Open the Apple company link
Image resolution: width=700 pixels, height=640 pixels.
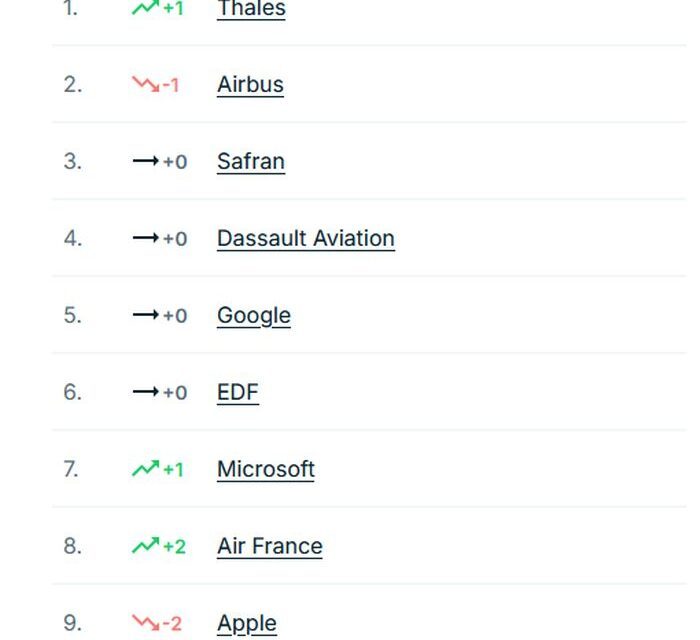pos(247,623)
